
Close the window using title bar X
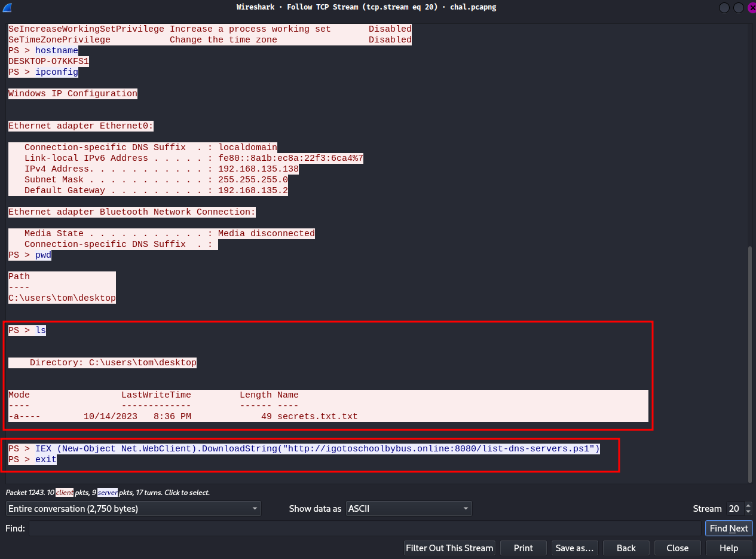coord(752,7)
